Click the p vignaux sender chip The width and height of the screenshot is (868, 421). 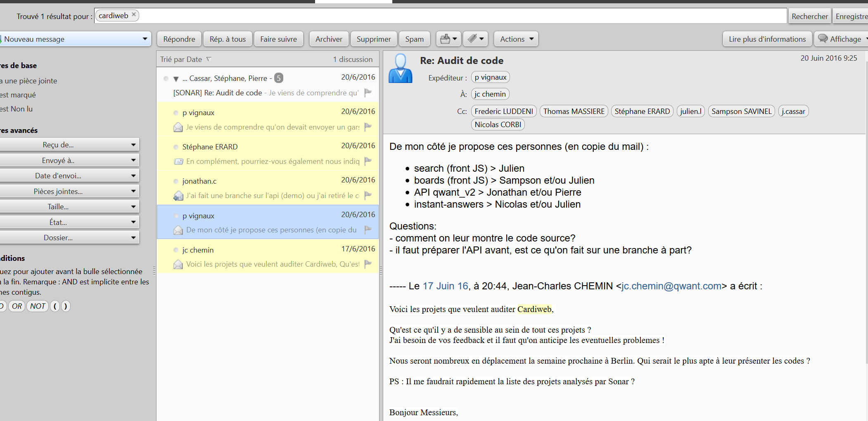click(x=490, y=77)
